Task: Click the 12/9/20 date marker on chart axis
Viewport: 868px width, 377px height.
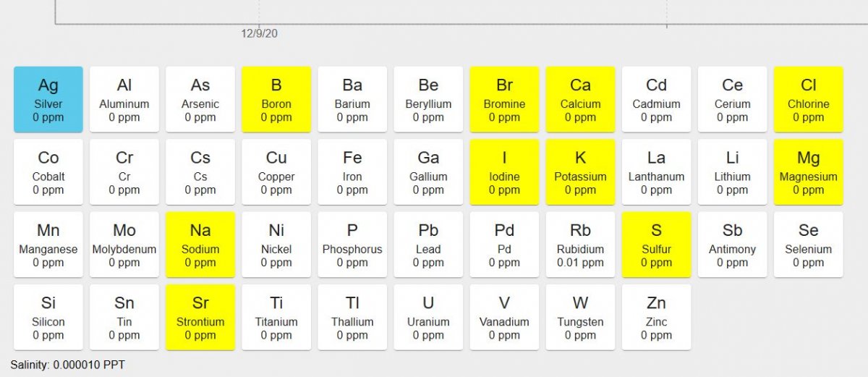Action: point(260,33)
